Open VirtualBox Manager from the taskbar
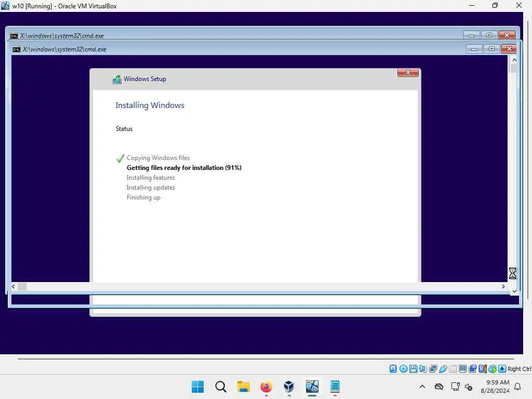Viewport: 532px width, 399px height. tap(289, 387)
